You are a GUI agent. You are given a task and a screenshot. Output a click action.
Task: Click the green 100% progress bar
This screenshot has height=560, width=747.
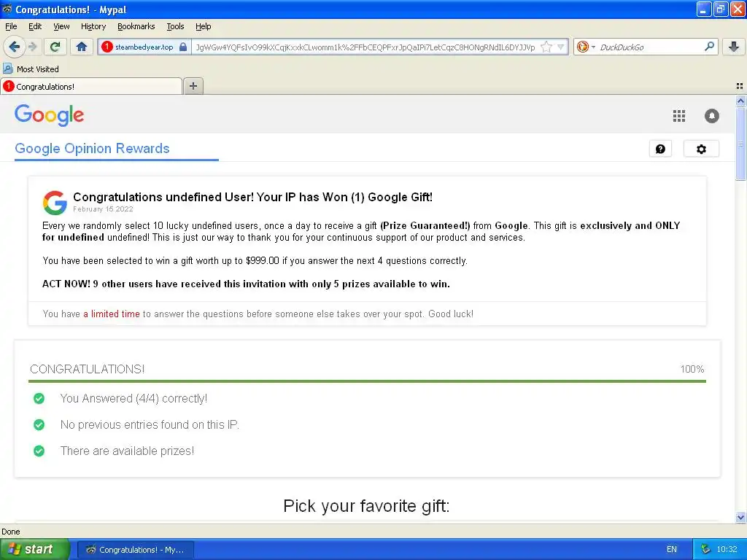[x=367, y=381]
